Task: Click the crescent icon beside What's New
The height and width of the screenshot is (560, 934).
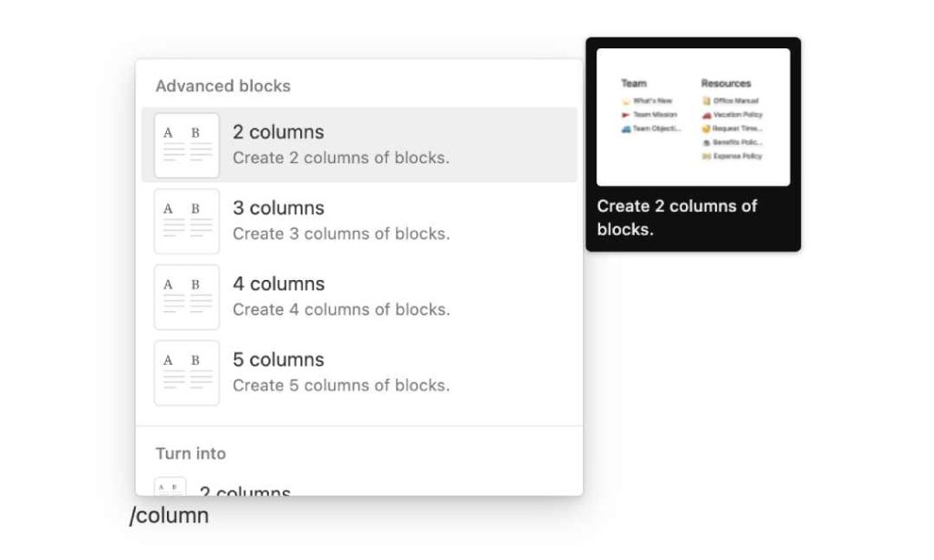Action: point(626,101)
